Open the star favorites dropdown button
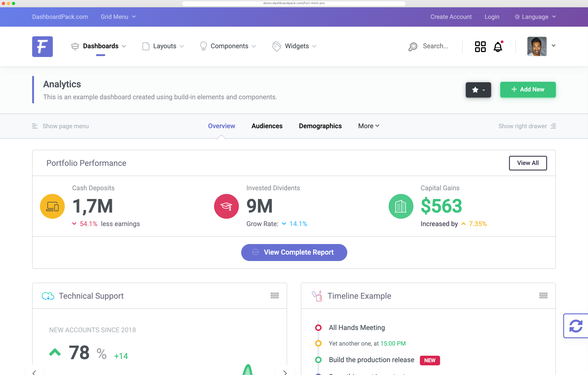 point(478,90)
